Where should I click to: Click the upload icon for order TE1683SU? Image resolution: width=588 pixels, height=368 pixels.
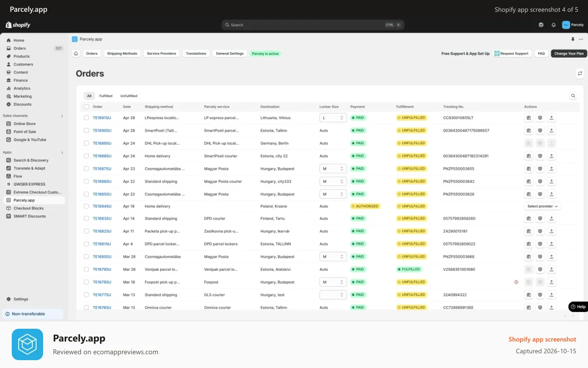(552, 218)
